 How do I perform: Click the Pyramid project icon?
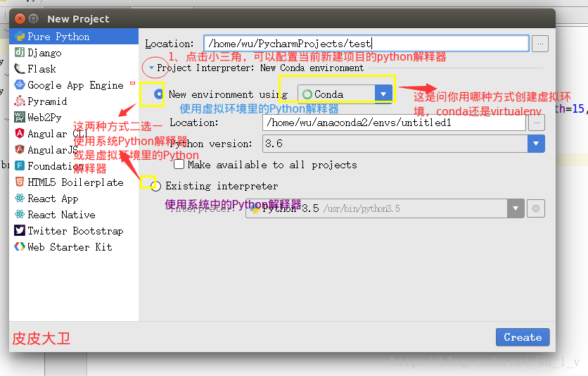pos(20,101)
